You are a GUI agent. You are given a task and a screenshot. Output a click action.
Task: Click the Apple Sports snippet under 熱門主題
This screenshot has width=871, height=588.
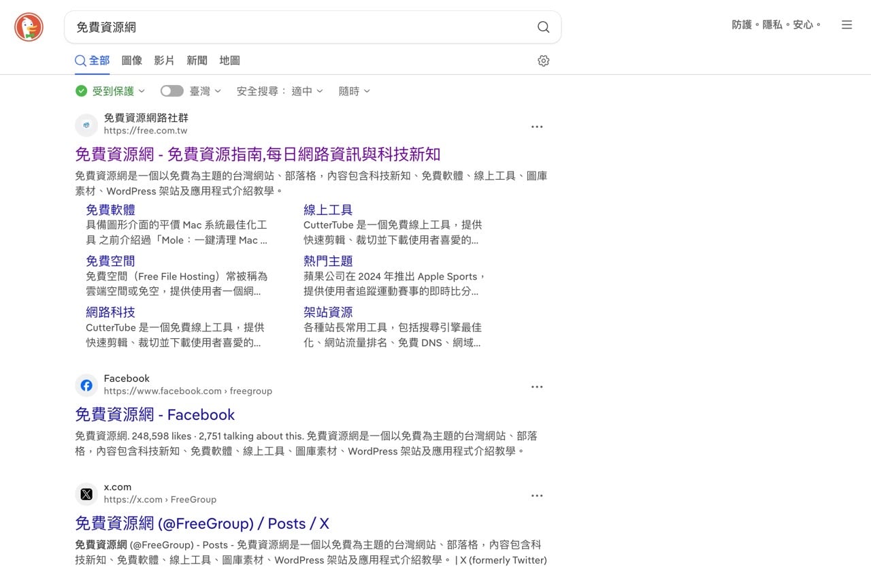395,284
